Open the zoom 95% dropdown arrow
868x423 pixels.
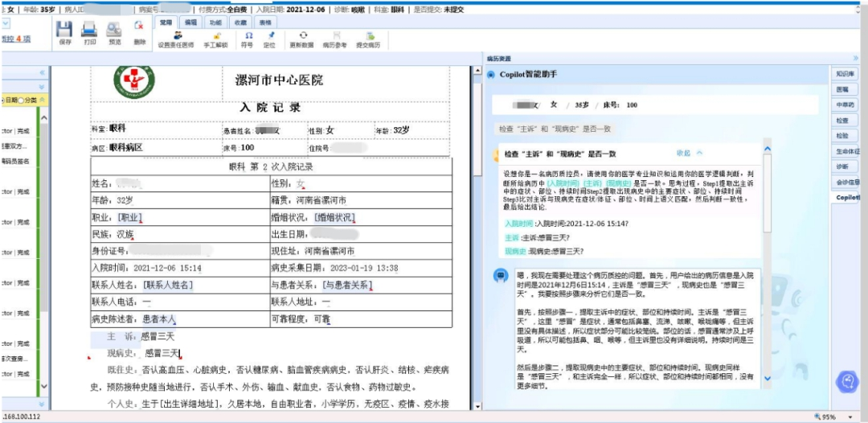coord(851,417)
